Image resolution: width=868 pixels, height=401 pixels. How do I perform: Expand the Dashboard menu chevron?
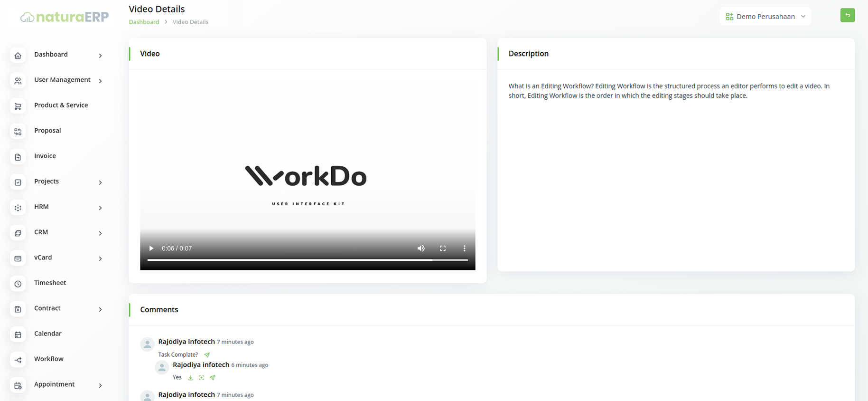coord(100,56)
